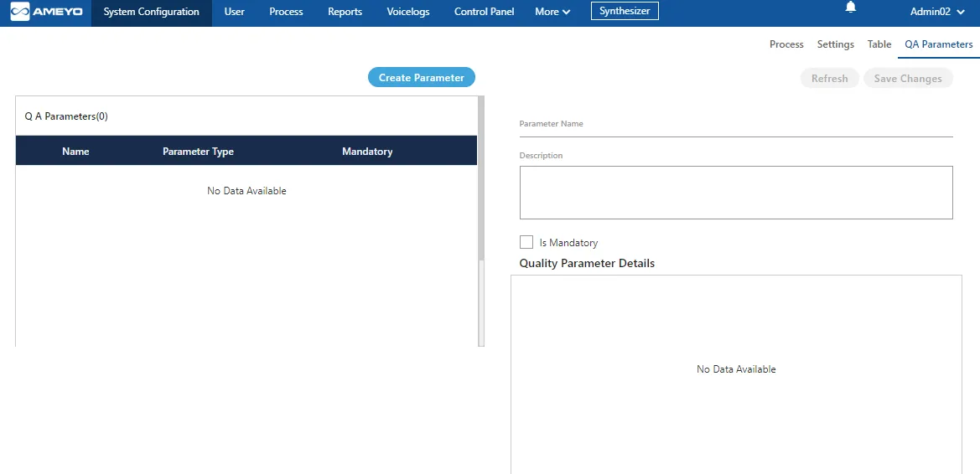Click the Name column header
This screenshot has height=474, width=980.
coord(75,152)
